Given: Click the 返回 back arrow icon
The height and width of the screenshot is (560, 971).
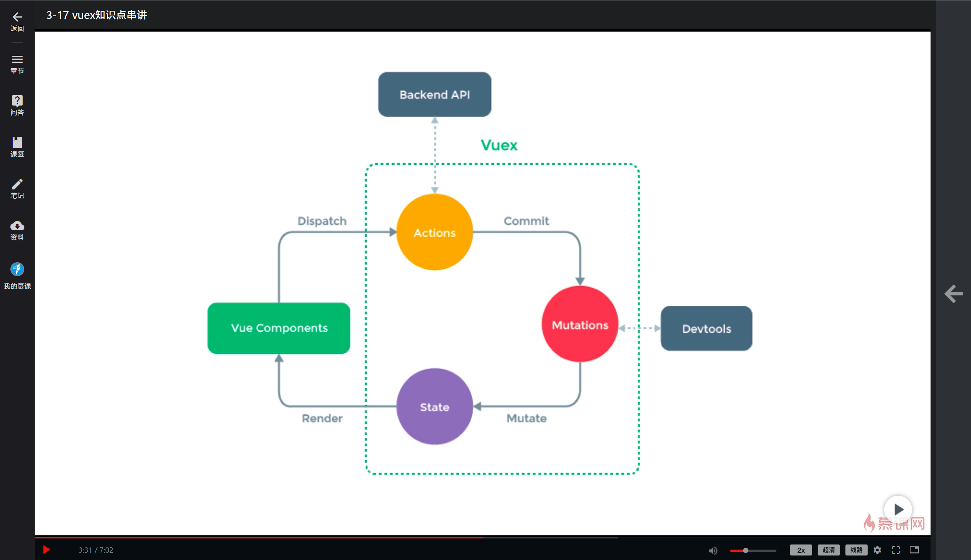Looking at the screenshot, I should (17, 17).
